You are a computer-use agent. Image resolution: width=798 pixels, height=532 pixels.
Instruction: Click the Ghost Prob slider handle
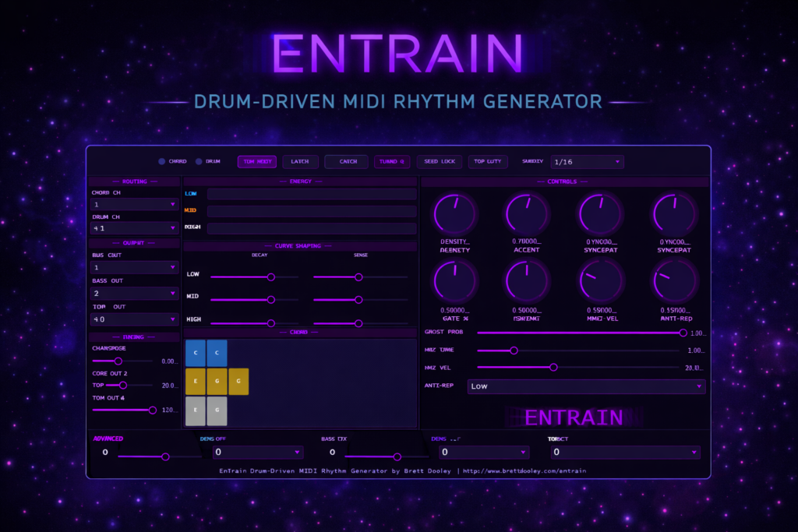pyautogui.click(x=683, y=333)
